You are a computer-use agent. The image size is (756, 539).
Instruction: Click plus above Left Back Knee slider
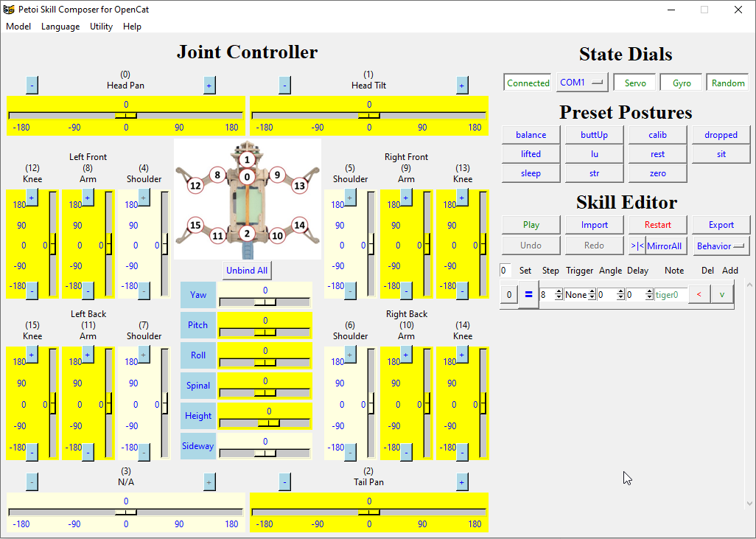point(32,355)
